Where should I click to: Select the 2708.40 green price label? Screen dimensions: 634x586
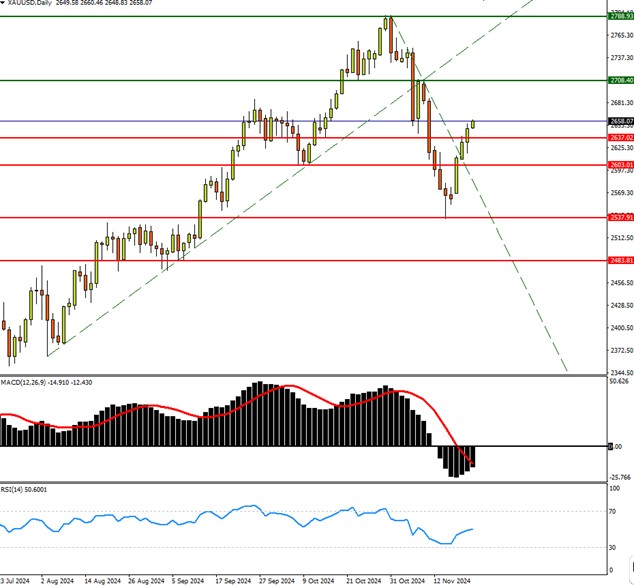click(x=620, y=80)
